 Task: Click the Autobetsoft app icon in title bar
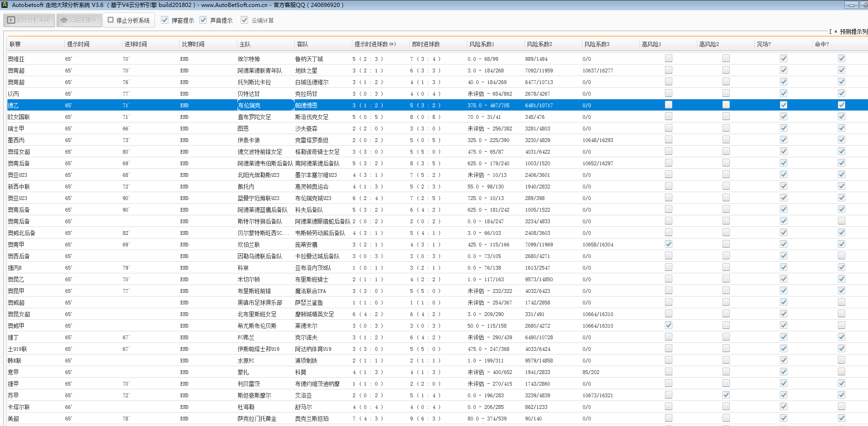point(5,5)
